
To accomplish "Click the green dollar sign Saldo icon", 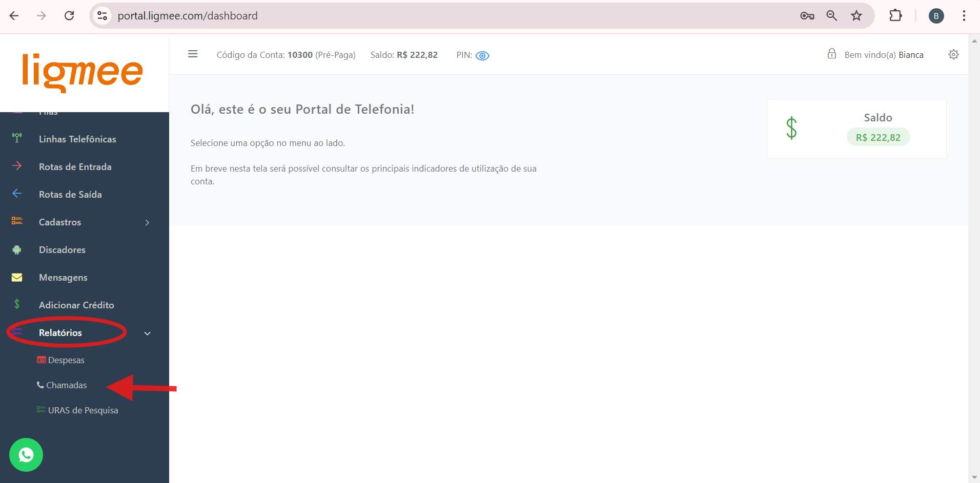I will 791,128.
